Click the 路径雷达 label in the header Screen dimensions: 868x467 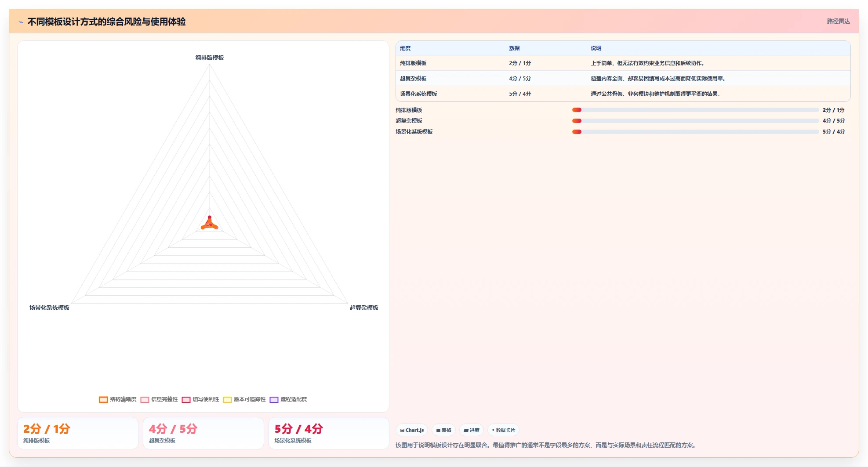(x=838, y=21)
